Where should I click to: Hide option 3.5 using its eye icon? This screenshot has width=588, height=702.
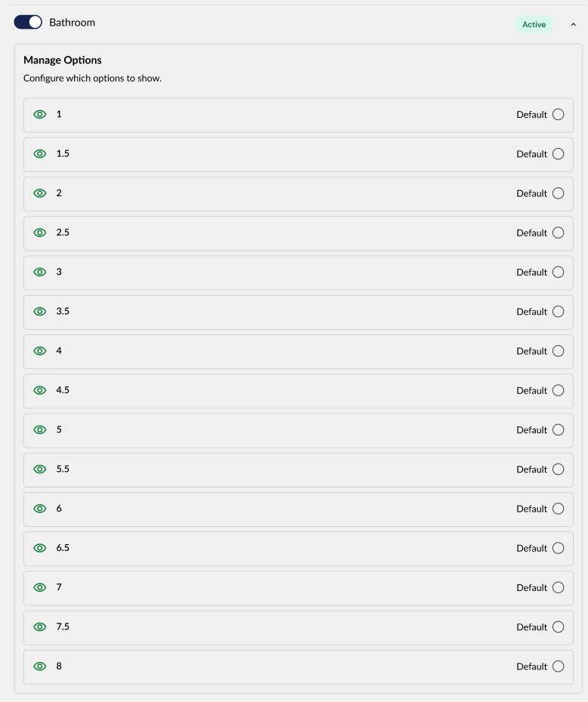[40, 312]
